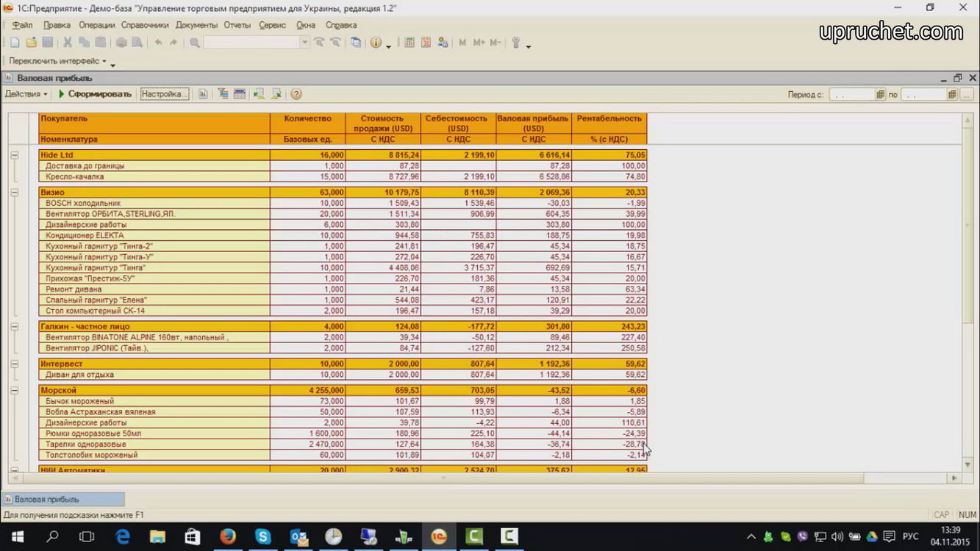Open the calculator icon in toolbar
Viewport: 980px width, 551px height.
click(409, 43)
